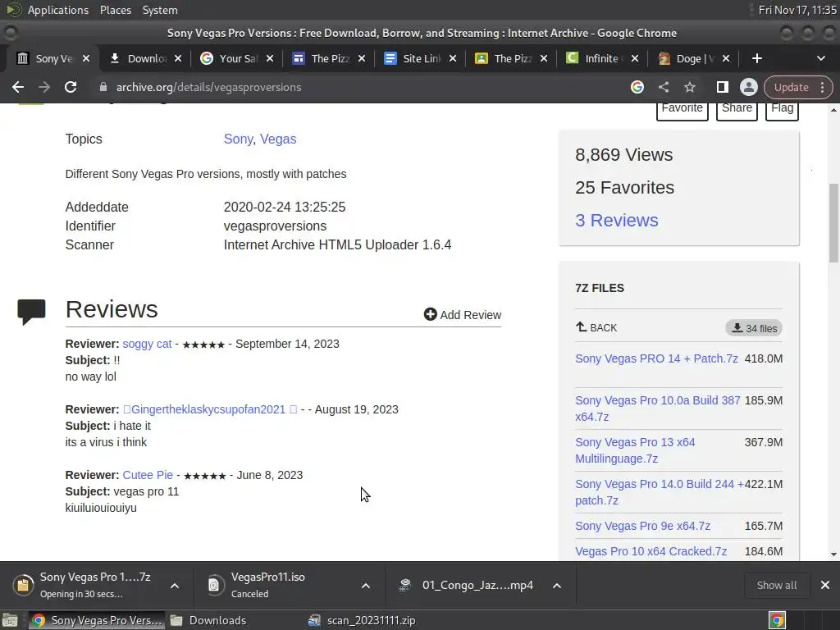The image size is (840, 630).
Task: Download Sony Vegas PRO 14 + Patch.7z
Action: point(656,358)
